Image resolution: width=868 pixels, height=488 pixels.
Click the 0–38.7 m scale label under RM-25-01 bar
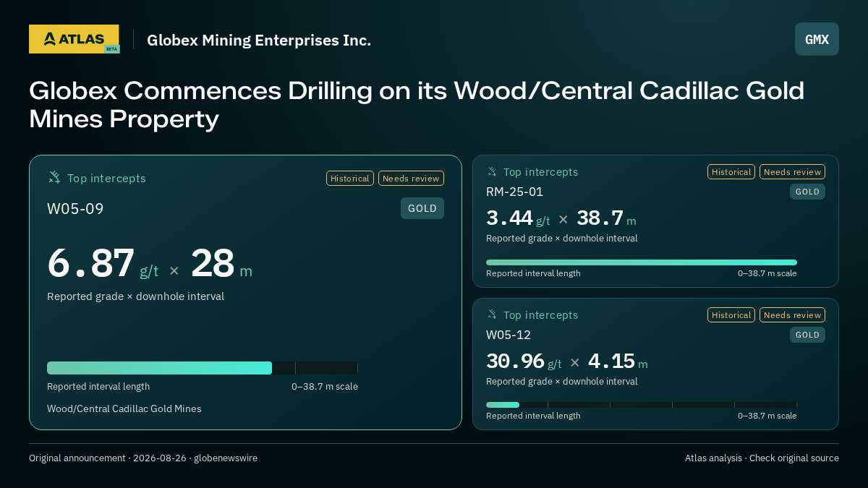767,273
